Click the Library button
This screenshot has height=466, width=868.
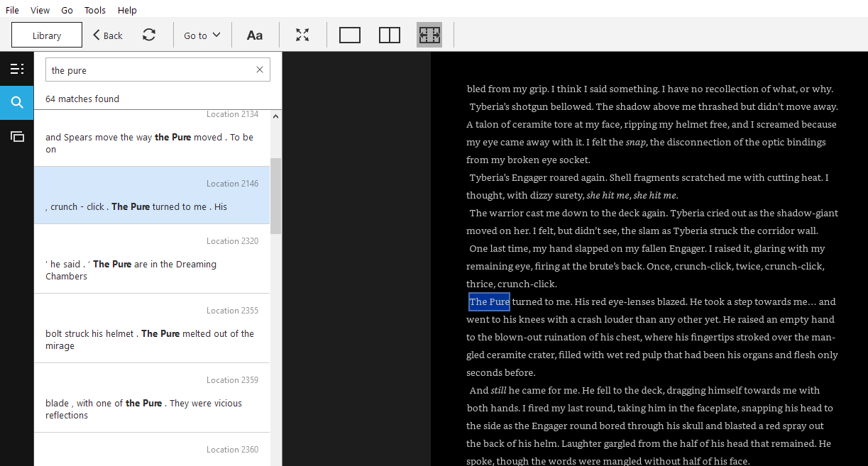click(x=47, y=35)
